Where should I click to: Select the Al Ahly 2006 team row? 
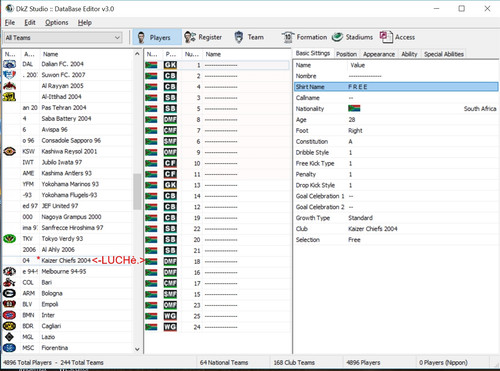click(68, 250)
